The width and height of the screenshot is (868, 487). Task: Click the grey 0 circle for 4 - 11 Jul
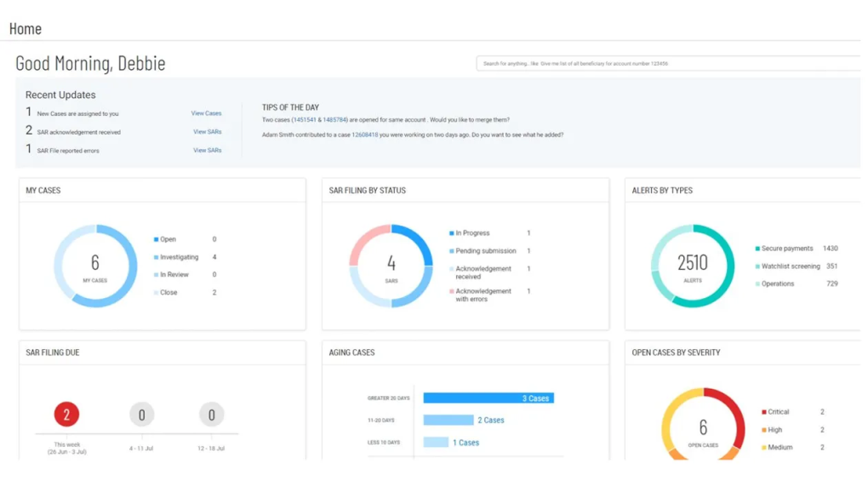[141, 415]
